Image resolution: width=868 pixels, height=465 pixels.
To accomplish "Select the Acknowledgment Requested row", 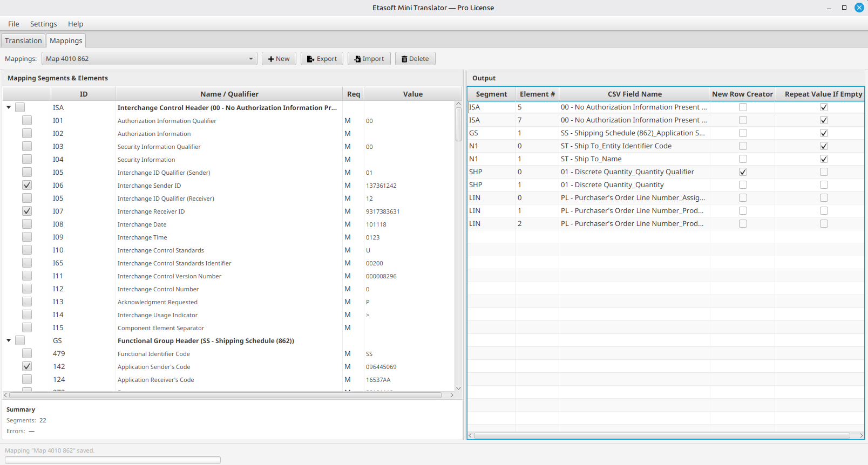I will point(229,302).
